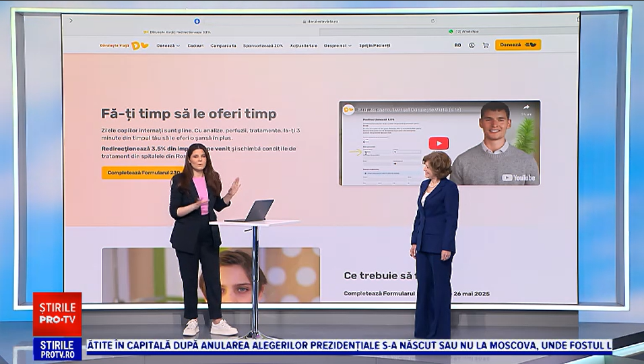Image resolution: width=644 pixels, height=364 pixels.
Task: Open the shopping cart icon
Action: point(486,45)
